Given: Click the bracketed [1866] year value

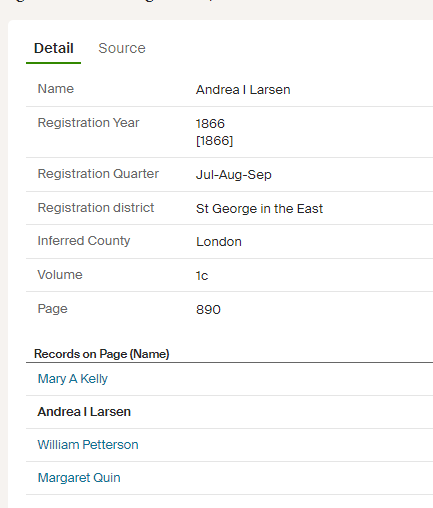Looking at the screenshot, I should (x=214, y=141).
